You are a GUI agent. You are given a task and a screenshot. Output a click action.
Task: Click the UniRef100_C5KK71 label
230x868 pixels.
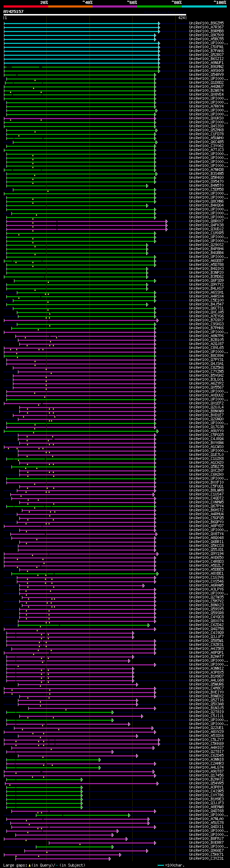coord(206,855)
